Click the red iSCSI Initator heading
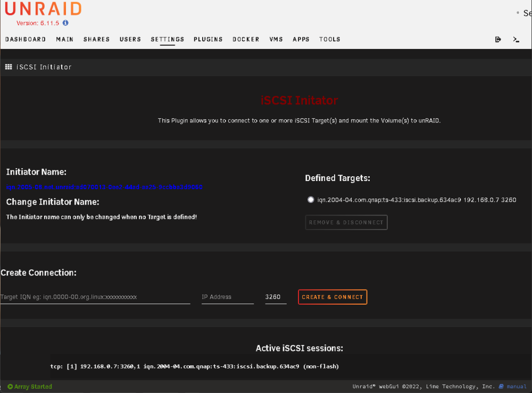532x393 pixels. click(x=299, y=101)
